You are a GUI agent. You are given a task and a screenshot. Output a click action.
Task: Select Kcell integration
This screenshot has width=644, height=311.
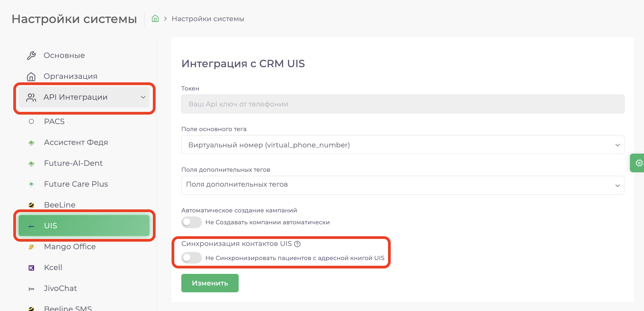(x=84, y=267)
